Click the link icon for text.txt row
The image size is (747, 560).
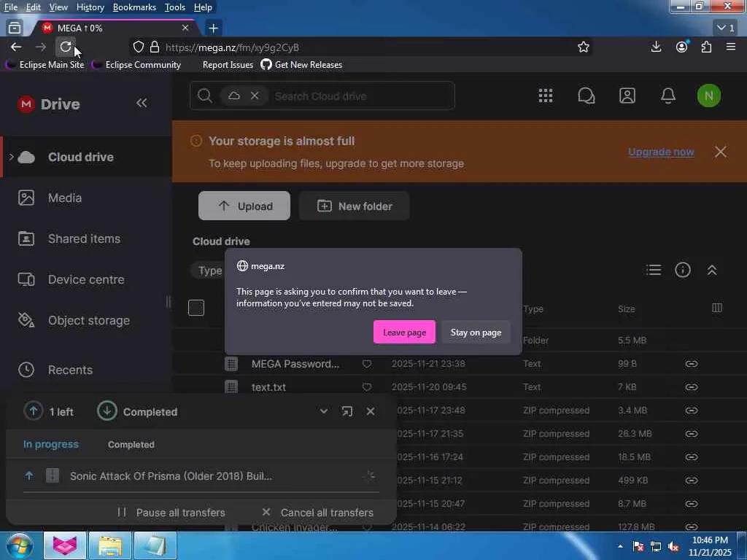(x=692, y=387)
